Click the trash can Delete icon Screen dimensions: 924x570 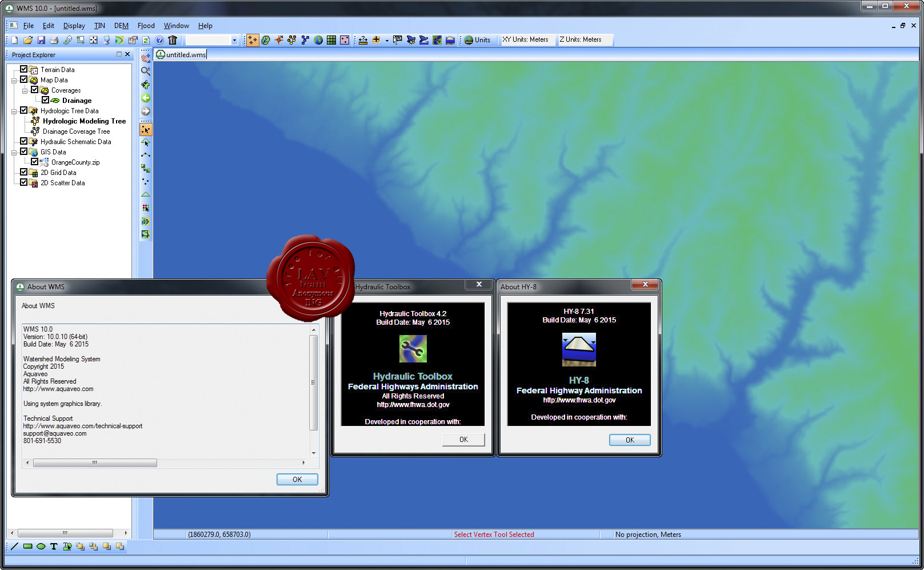coord(173,40)
